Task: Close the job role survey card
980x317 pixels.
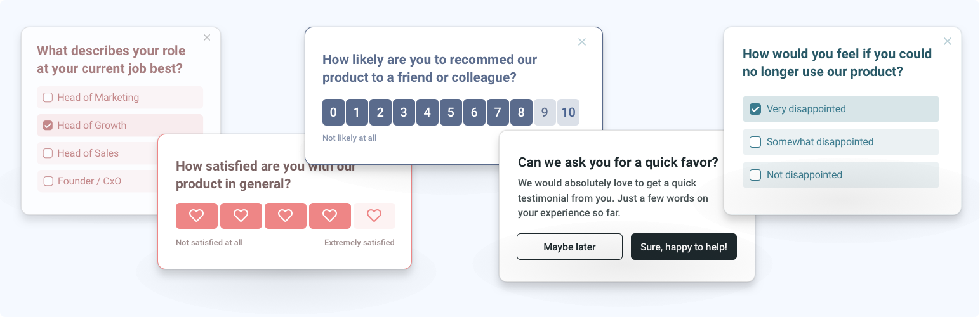Action: (207, 37)
